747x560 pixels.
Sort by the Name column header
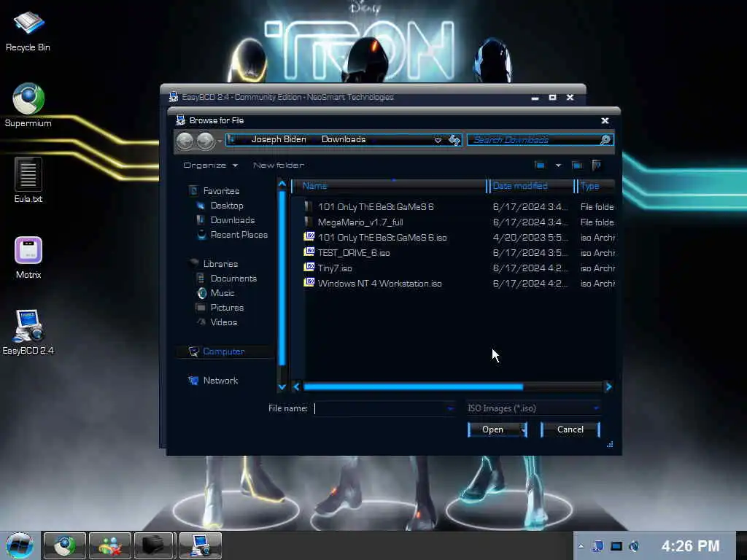(388, 186)
